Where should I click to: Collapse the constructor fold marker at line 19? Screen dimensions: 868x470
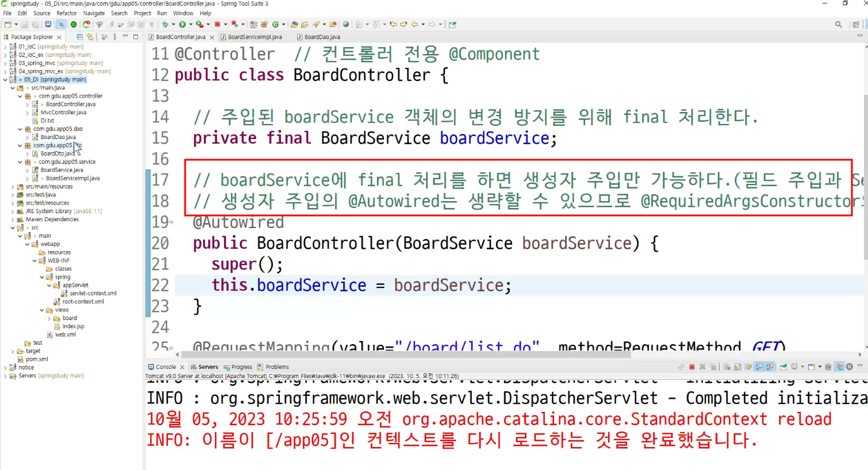(171, 221)
